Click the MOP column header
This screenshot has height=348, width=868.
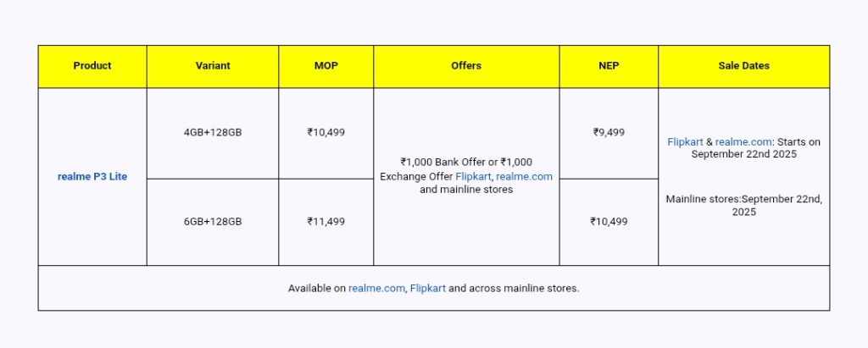[325, 66]
